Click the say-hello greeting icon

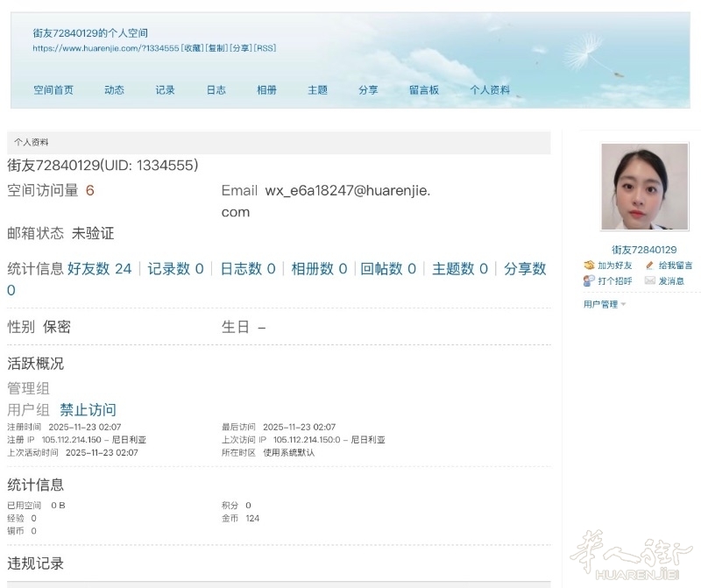(589, 281)
